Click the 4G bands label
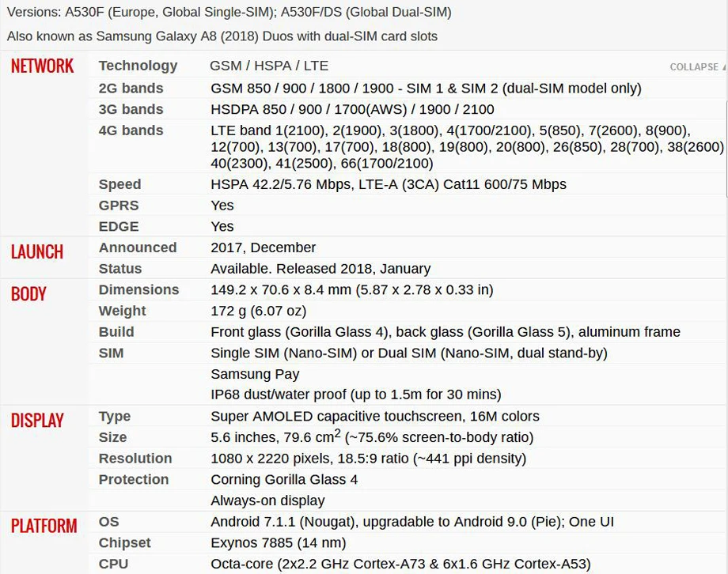Image resolution: width=728 pixels, height=574 pixels. click(131, 130)
